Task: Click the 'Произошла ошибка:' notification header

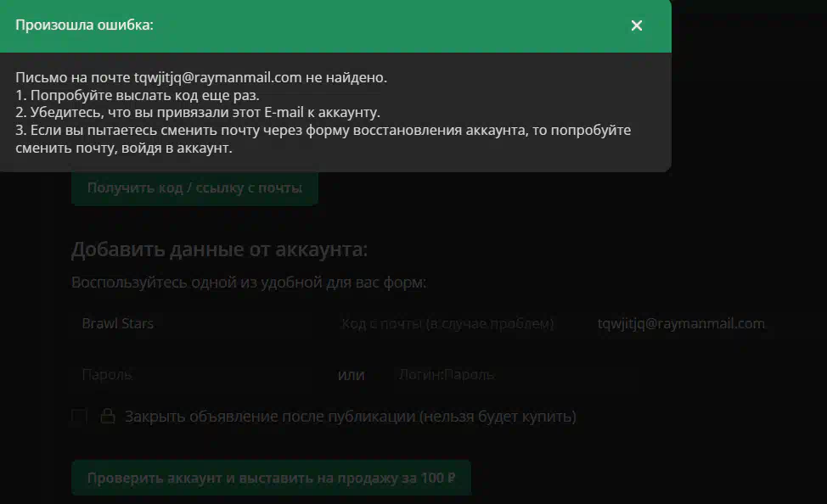Action: tap(85, 25)
